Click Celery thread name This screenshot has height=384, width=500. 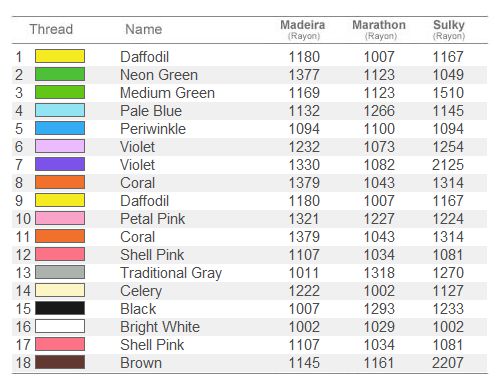click(141, 291)
